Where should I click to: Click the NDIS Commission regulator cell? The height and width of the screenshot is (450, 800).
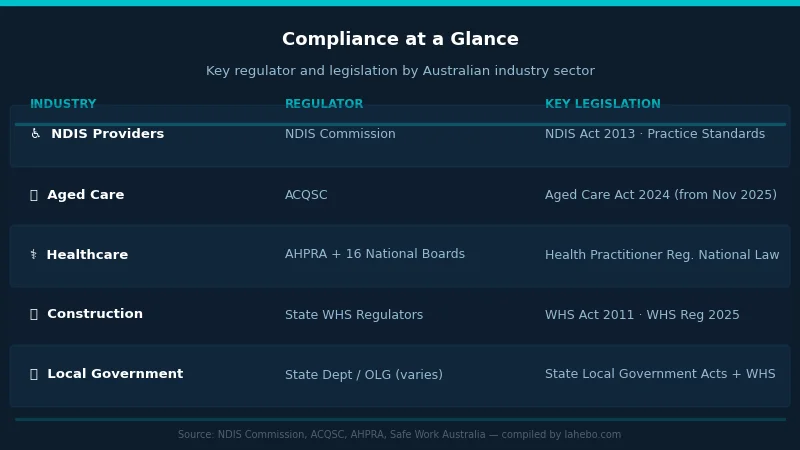pyautogui.click(x=340, y=134)
